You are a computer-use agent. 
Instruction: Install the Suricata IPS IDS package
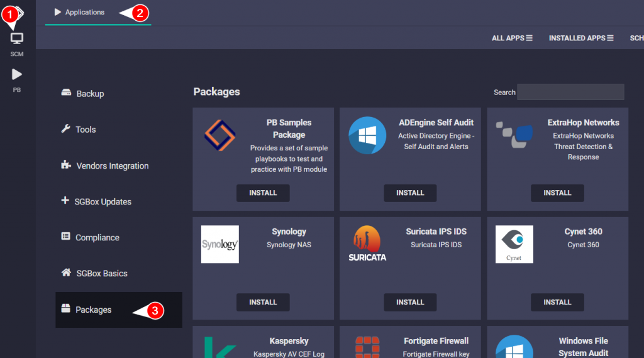[x=410, y=302]
